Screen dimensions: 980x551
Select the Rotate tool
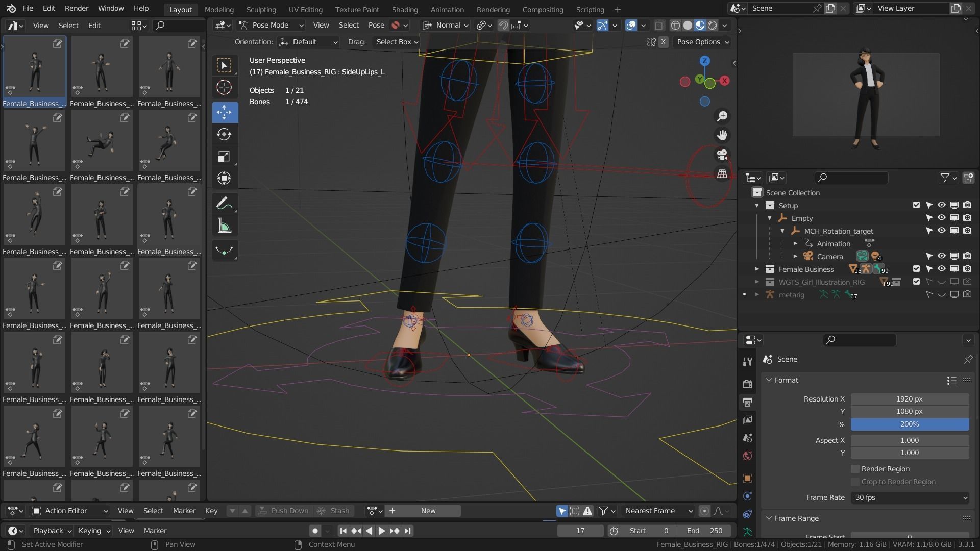coord(224,134)
